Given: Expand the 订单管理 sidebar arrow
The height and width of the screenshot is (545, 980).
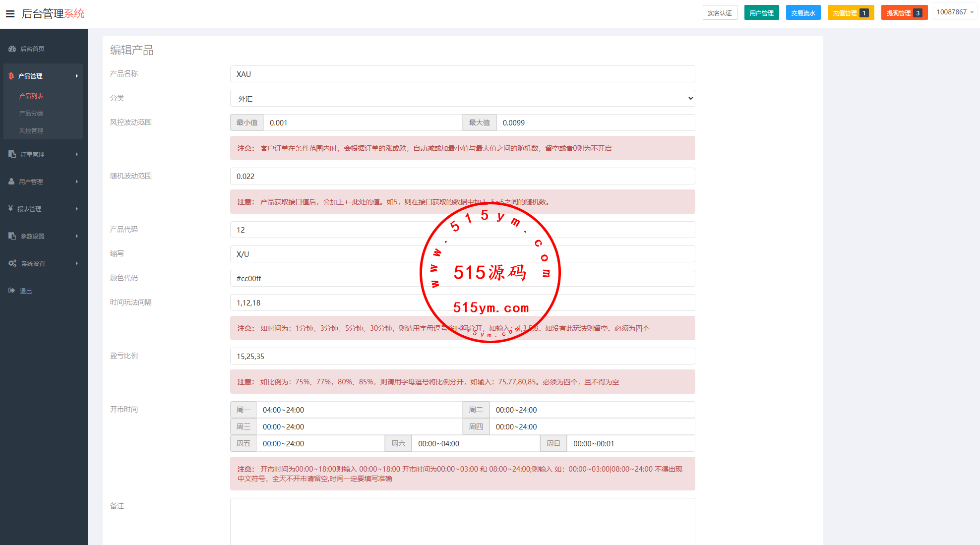Looking at the screenshot, I should (x=77, y=154).
